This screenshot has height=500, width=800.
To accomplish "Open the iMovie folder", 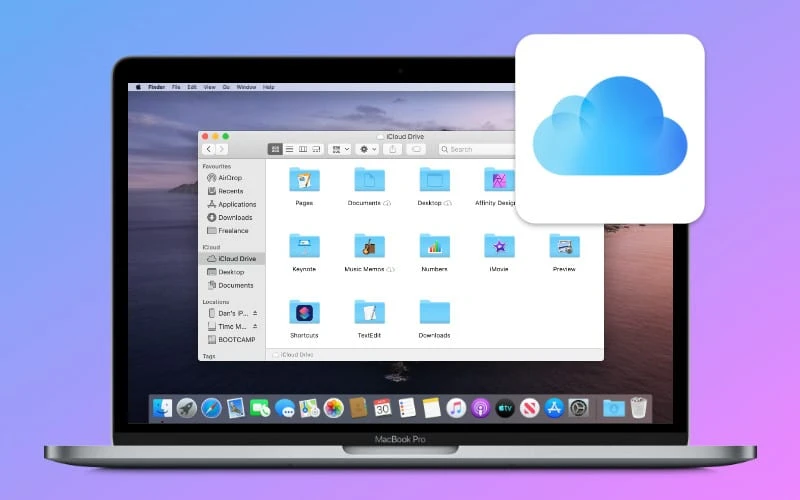I will pos(499,246).
